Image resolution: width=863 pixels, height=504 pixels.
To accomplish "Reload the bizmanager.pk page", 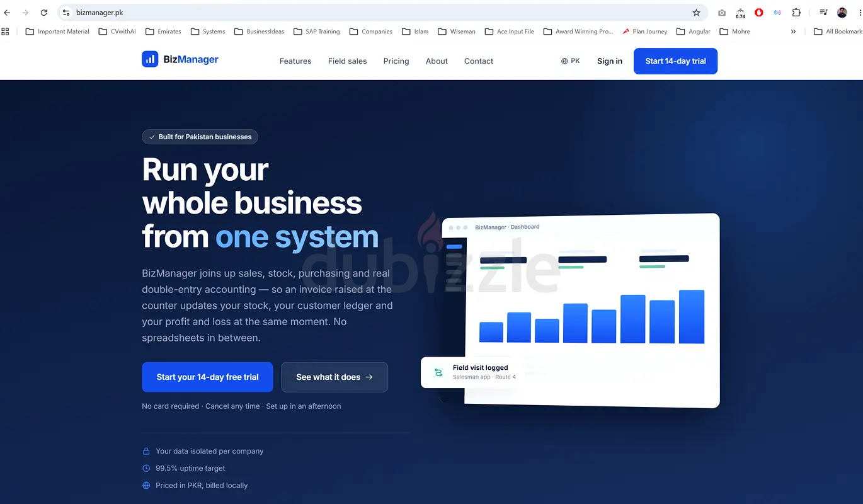I will click(44, 13).
